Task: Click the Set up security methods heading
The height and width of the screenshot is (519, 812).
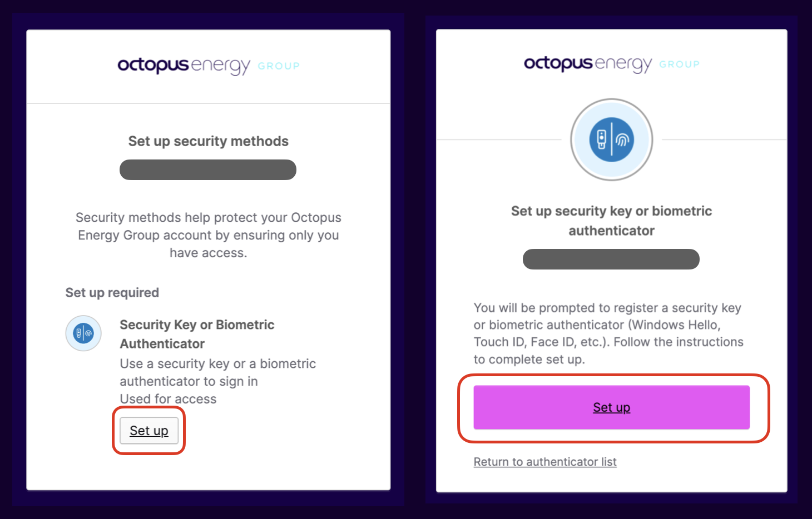Action: 208,141
